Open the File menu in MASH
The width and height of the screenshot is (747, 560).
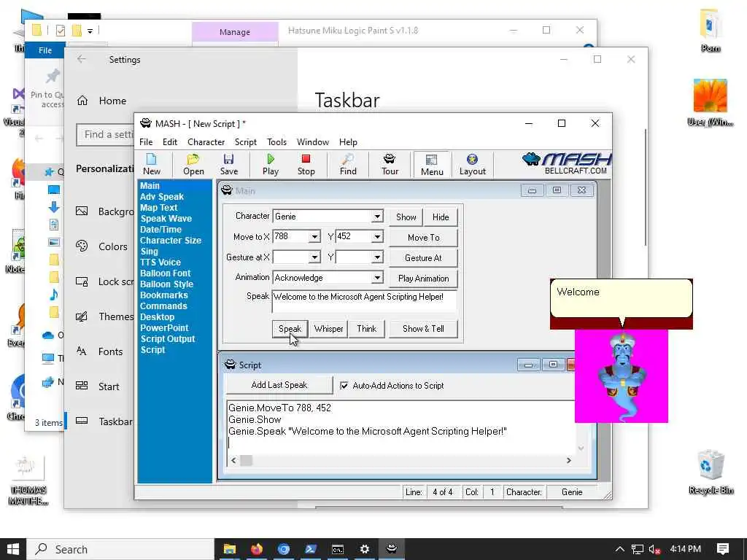click(x=146, y=142)
